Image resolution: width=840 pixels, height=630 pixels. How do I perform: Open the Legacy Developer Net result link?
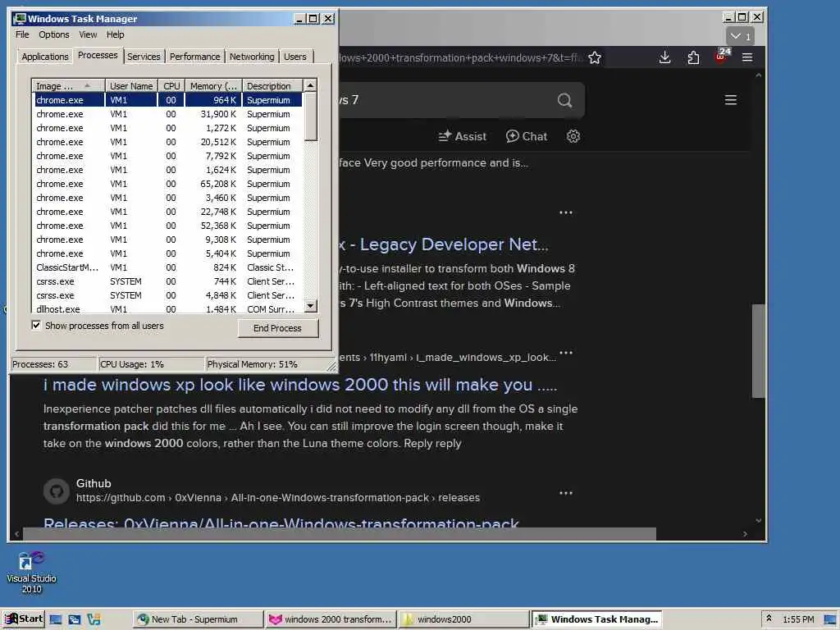444,244
